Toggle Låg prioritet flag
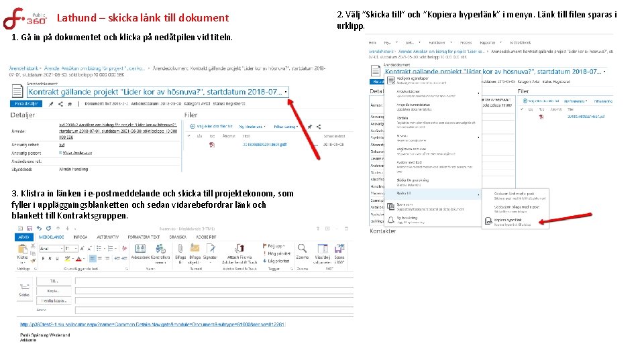644x362 pixels. pyautogui.click(x=276, y=261)
